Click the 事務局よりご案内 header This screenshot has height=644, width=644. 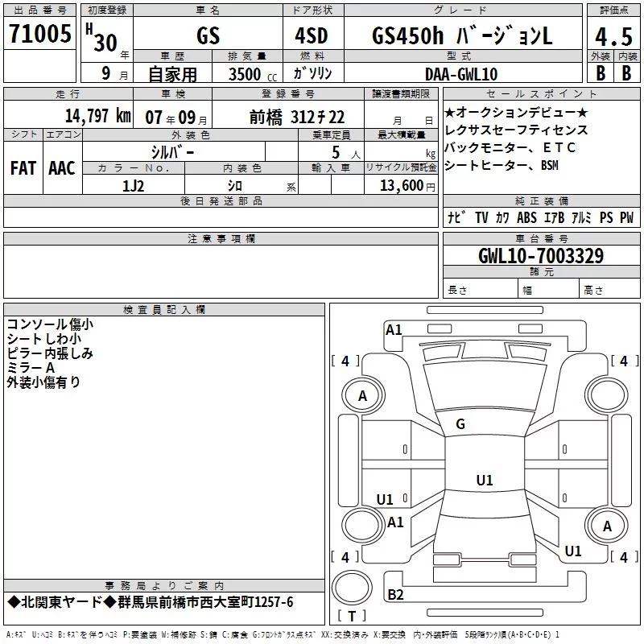click(164, 586)
